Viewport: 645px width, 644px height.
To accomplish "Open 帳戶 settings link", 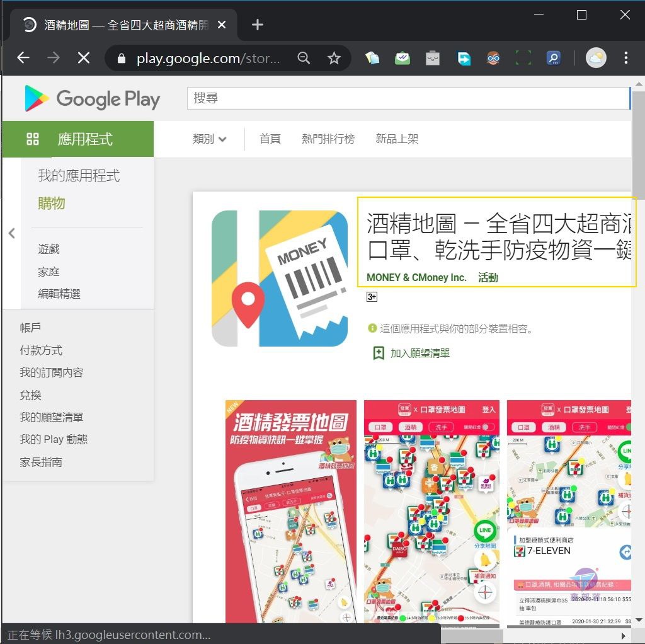I will pos(30,328).
